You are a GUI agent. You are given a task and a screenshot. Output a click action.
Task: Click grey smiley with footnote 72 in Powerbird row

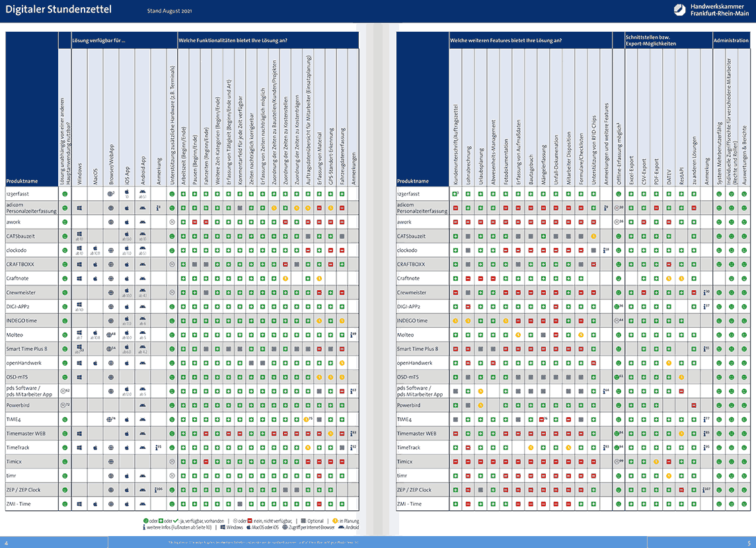[63, 405]
